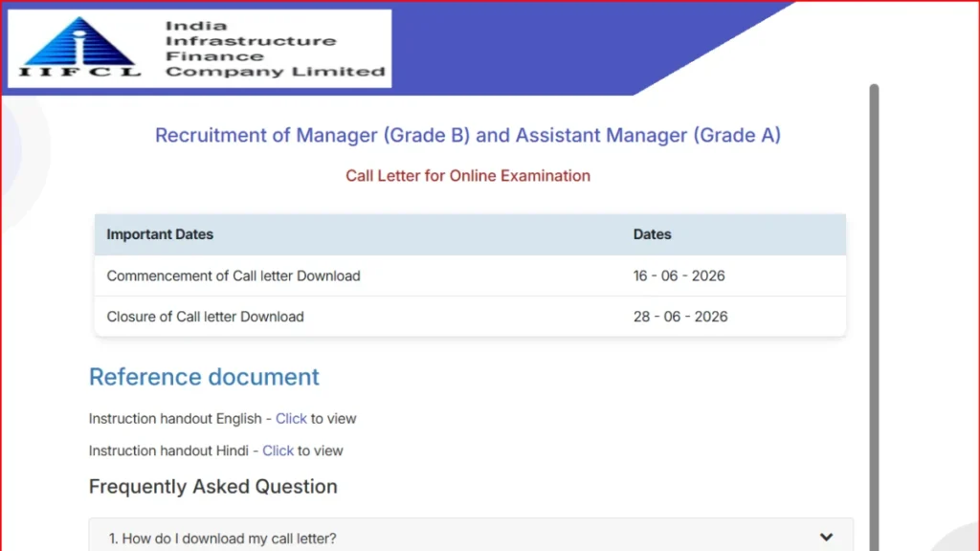Click the 'Dates' column header
This screenshot has width=980, height=551.
pyautogui.click(x=652, y=234)
